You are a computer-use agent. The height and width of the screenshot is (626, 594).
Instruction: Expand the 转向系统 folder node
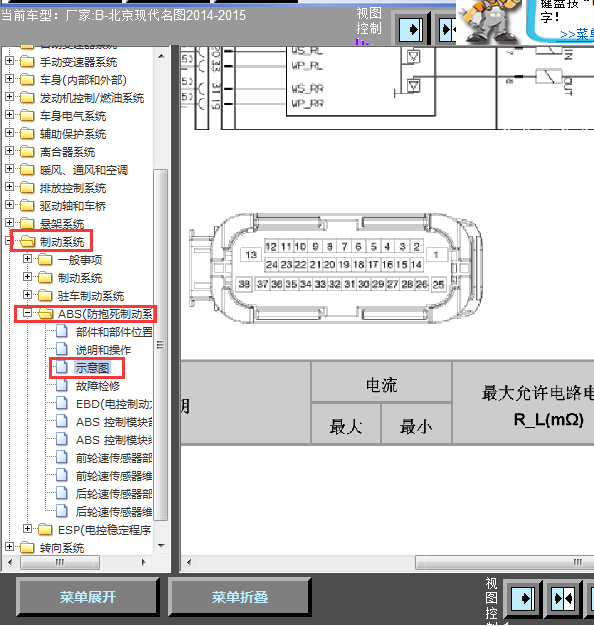pos(9,547)
